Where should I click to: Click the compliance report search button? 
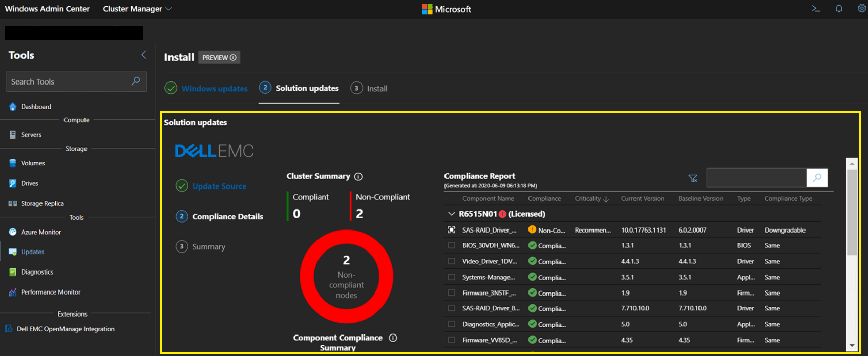click(x=817, y=178)
